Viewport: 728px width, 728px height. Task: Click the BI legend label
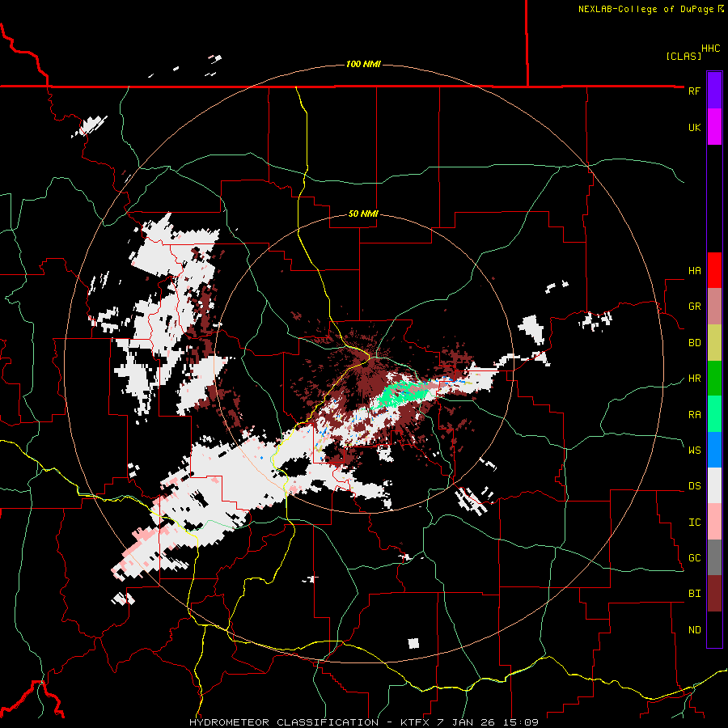pos(694,594)
